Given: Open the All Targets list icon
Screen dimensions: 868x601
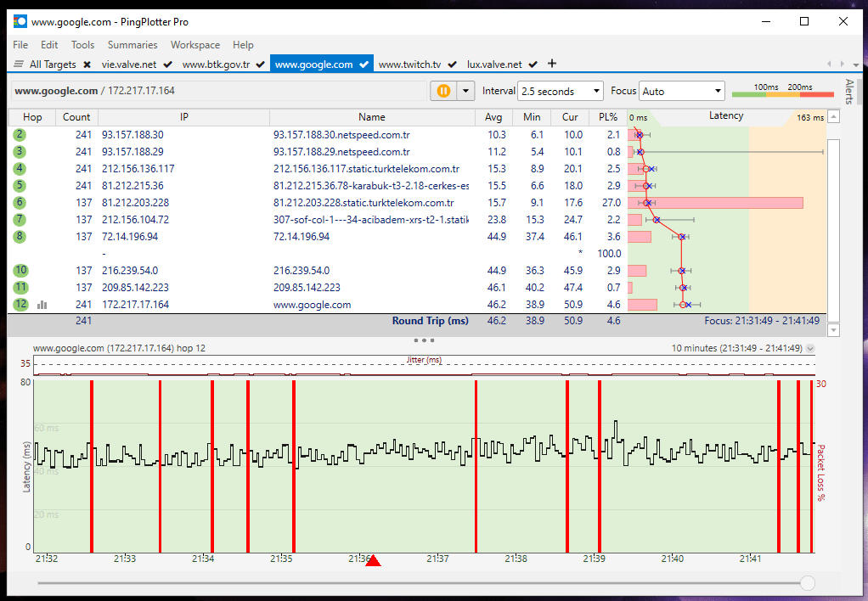Looking at the screenshot, I should 19,65.
